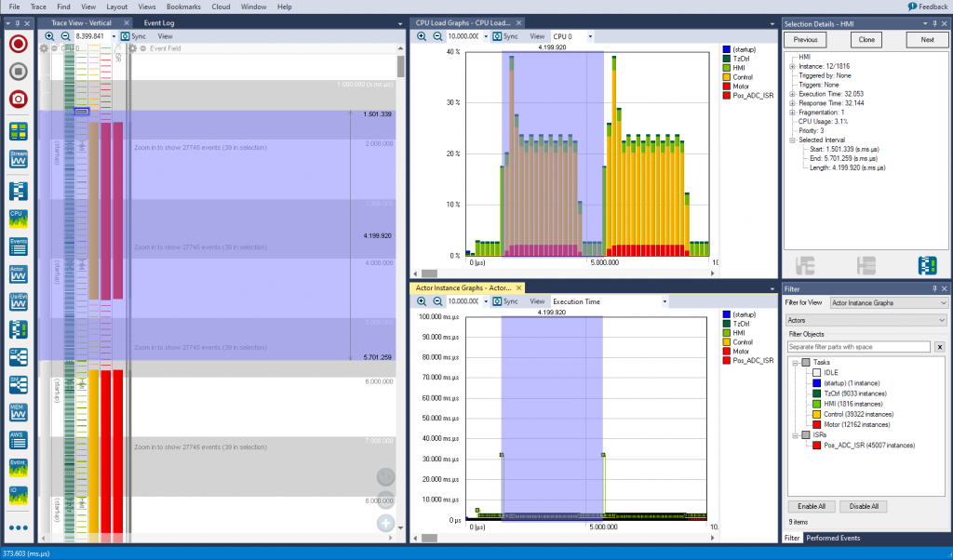The image size is (953, 560).
Task: Collapse the ISRs group in Filter
Action: coord(795,434)
